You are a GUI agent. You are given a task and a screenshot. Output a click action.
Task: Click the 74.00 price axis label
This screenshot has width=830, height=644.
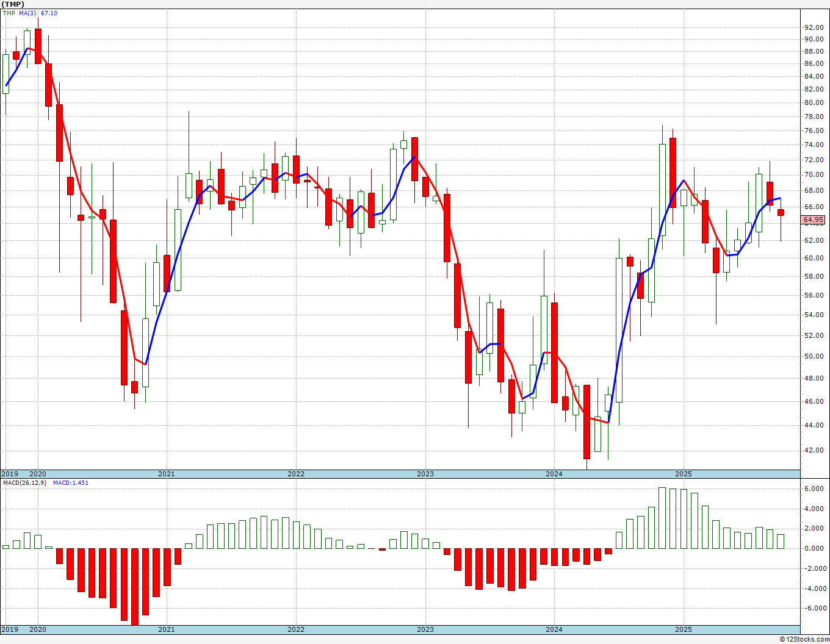(x=814, y=145)
